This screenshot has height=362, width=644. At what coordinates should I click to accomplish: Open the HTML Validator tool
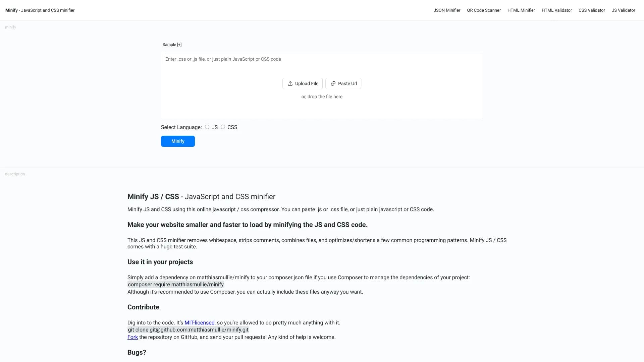[557, 10]
